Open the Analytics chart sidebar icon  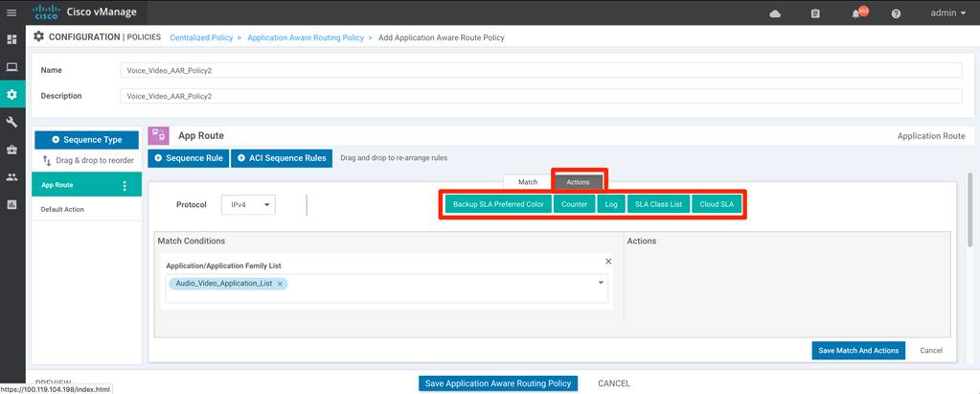coord(11,204)
